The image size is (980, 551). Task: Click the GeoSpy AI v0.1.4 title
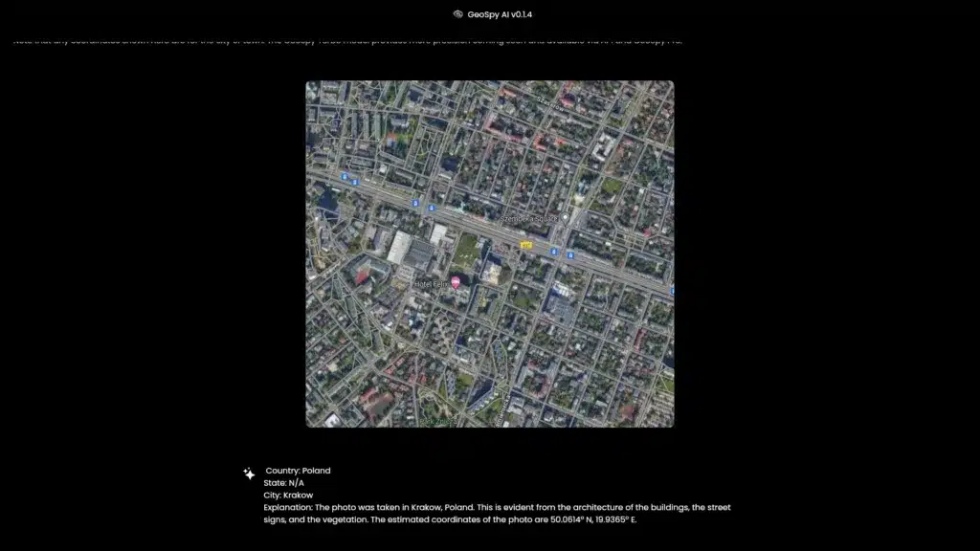[500, 14]
